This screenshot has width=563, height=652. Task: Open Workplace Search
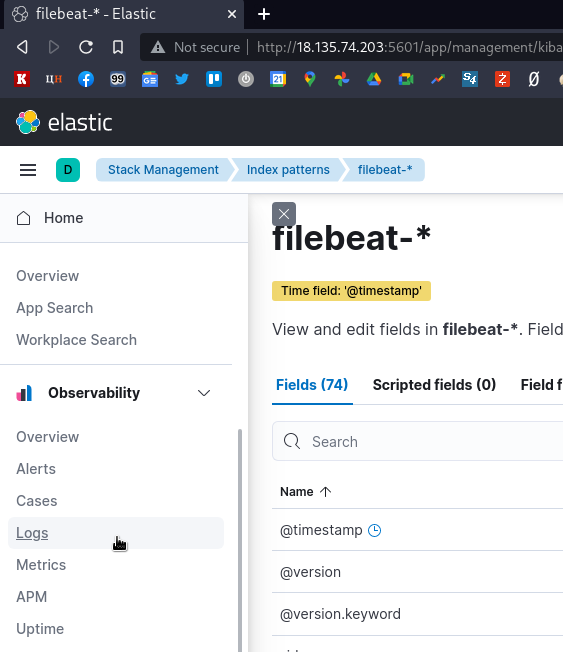click(77, 340)
